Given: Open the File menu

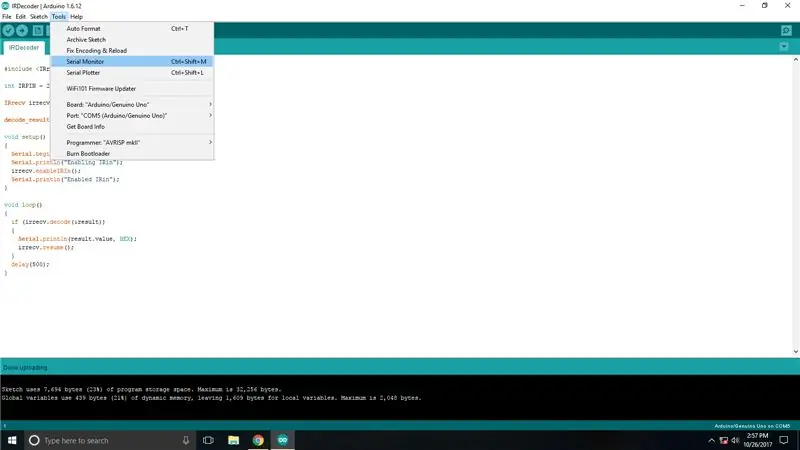Looking at the screenshot, I should click(7, 17).
